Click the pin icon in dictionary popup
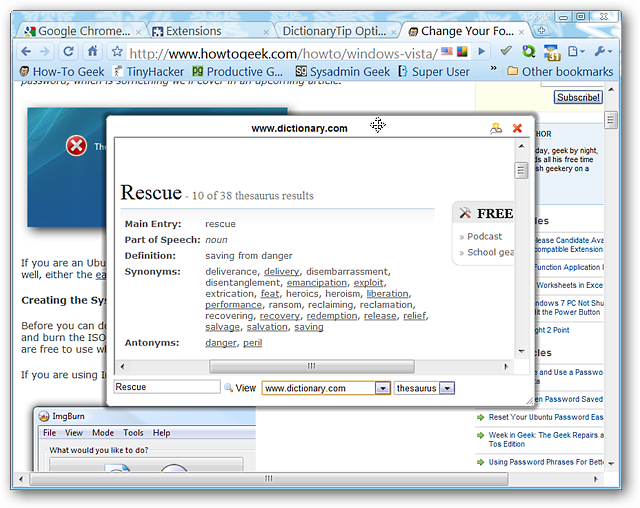This screenshot has width=640, height=508. click(496, 128)
